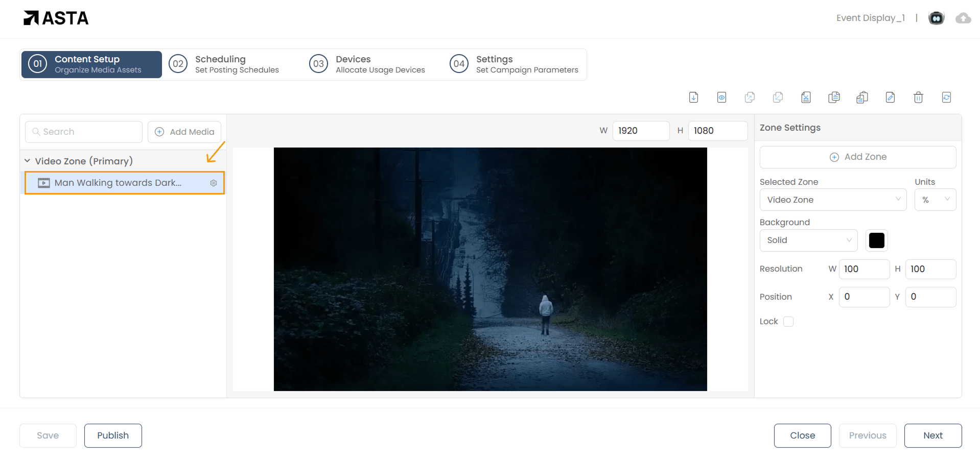
Task: Open the Units dropdown
Action: pos(935,200)
